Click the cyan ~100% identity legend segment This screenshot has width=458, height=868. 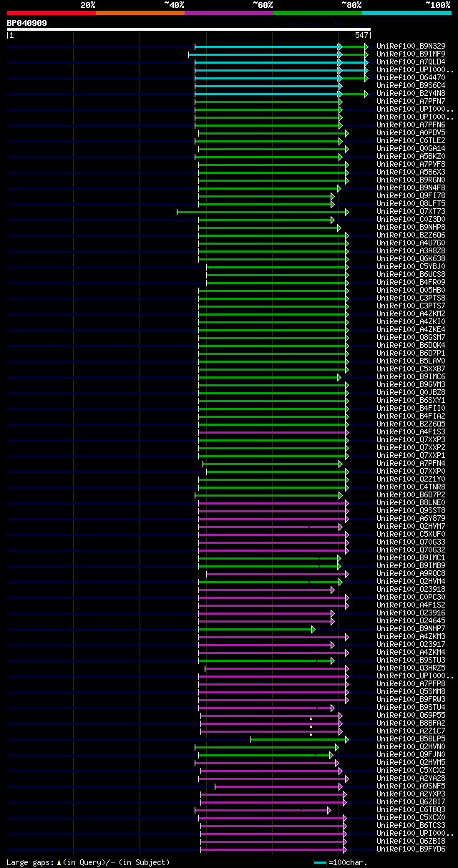(x=406, y=12)
